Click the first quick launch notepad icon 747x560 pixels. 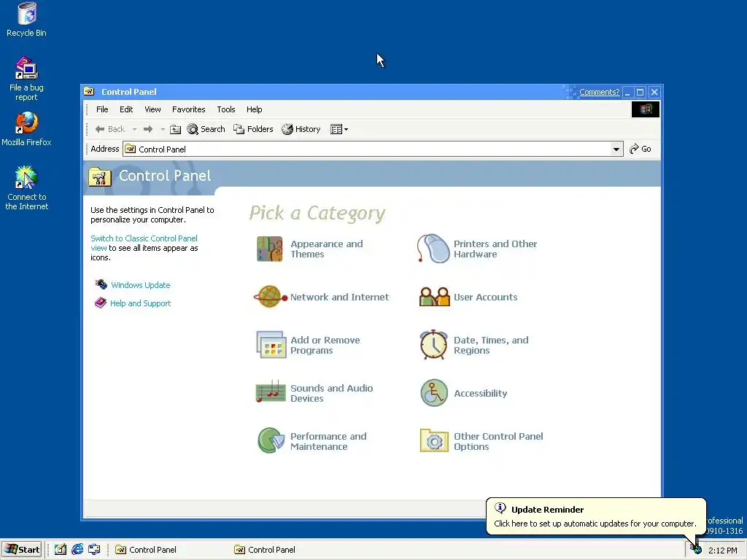tap(60, 550)
